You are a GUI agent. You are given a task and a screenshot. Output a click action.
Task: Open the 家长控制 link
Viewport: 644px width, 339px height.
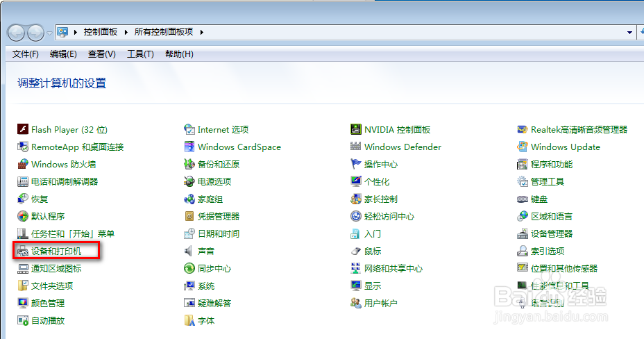381,199
